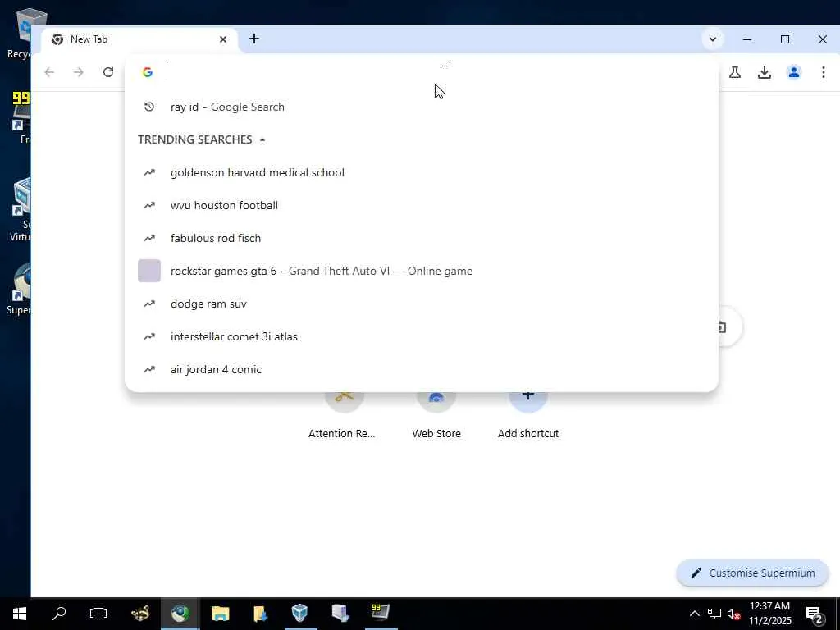Open a new tab with plus button
The width and height of the screenshot is (840, 630).
click(254, 39)
